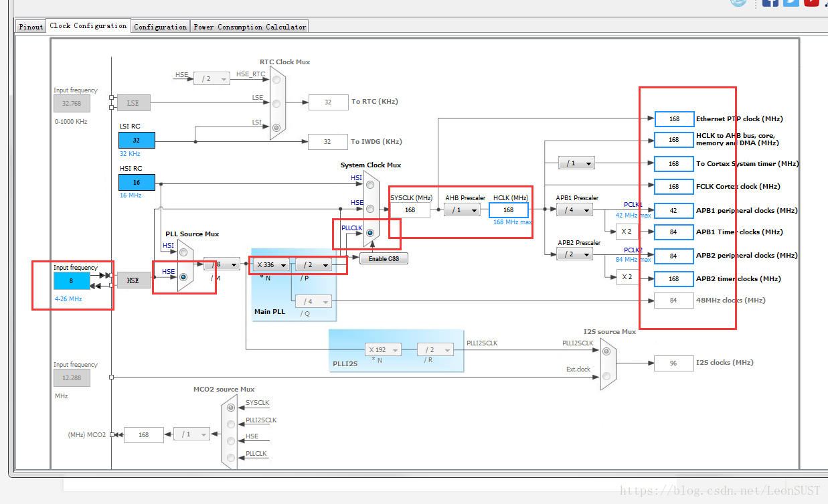This screenshot has height=504, width=828.
Task: Click the APB2 timer X 2 multiplier box
Action: tap(627, 277)
